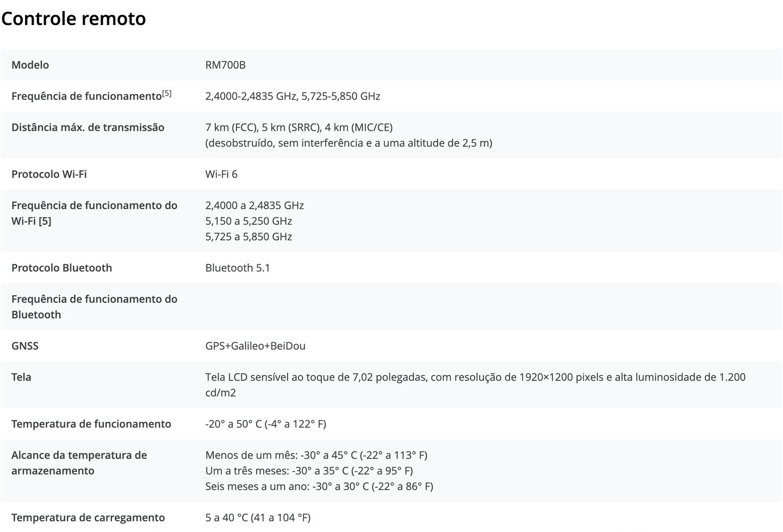The height and width of the screenshot is (532, 783).
Task: Select the Temperatura de carregamento label
Action: [88, 517]
